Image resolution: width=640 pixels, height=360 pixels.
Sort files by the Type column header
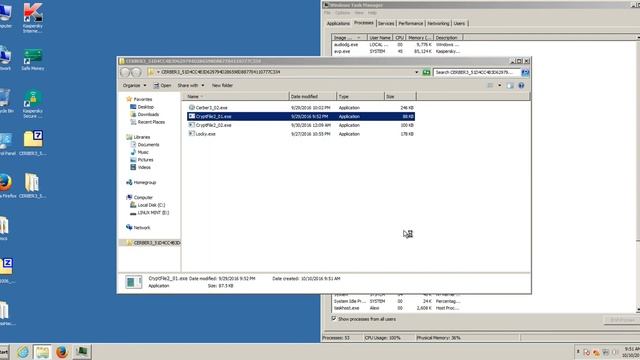360,96
